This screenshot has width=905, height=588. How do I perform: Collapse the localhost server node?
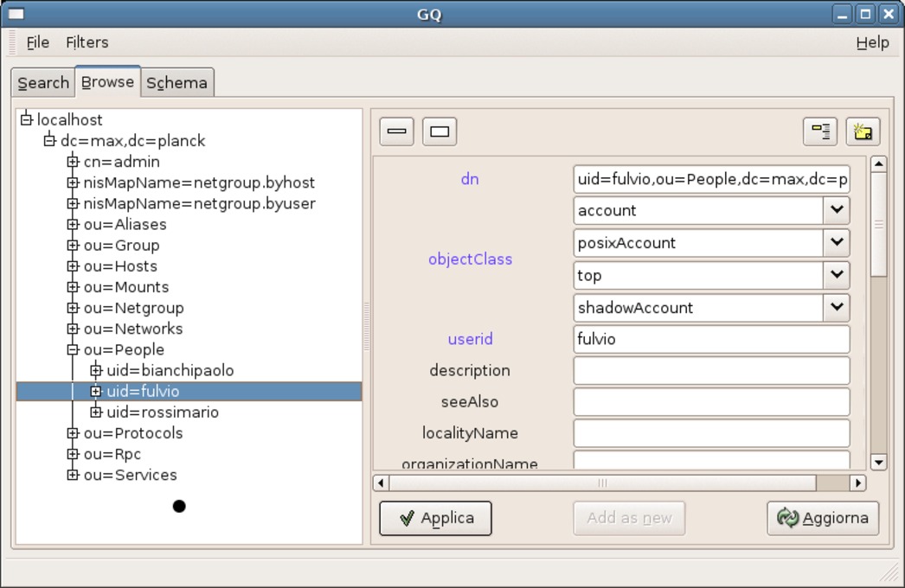tap(27, 119)
